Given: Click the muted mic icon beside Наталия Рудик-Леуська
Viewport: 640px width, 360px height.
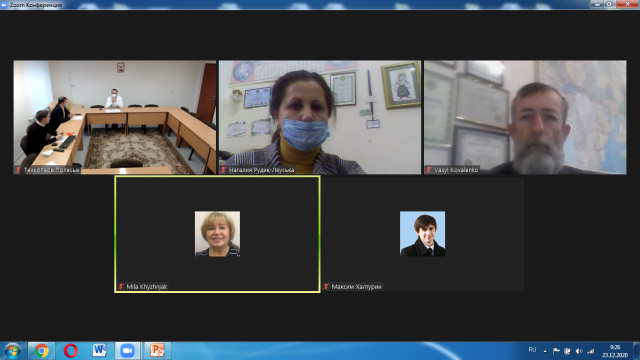Looking at the screenshot, I should click(223, 170).
